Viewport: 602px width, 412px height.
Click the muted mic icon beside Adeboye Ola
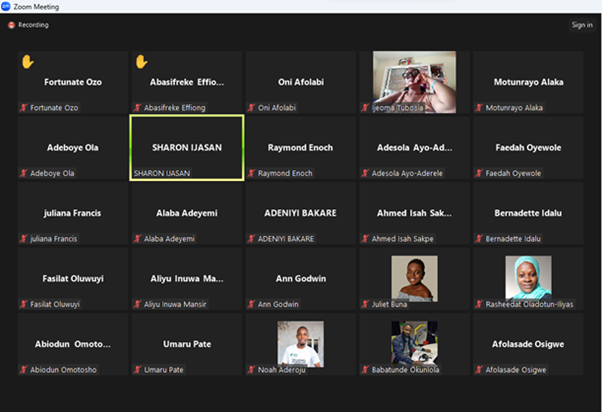click(x=24, y=173)
